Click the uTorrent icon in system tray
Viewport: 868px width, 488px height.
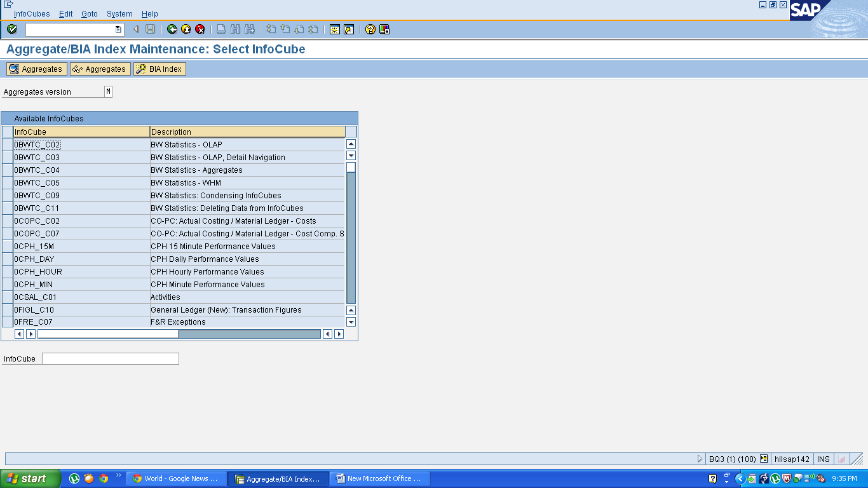[775, 478]
